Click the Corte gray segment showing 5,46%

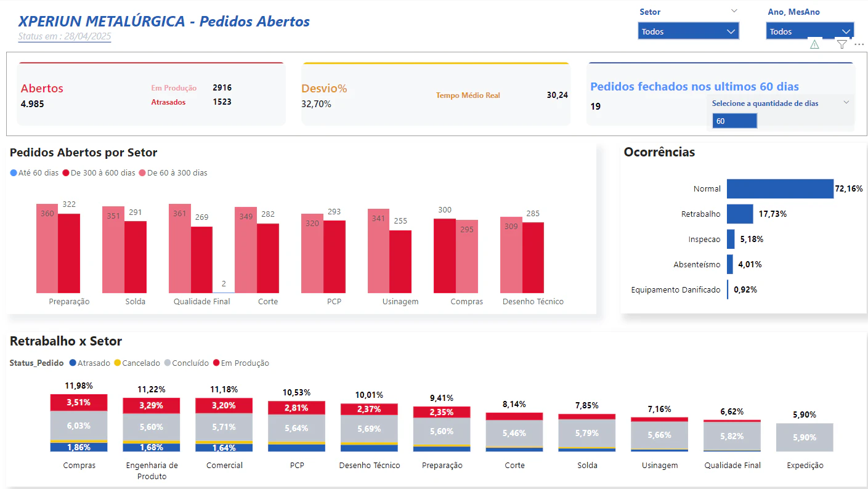[514, 434]
